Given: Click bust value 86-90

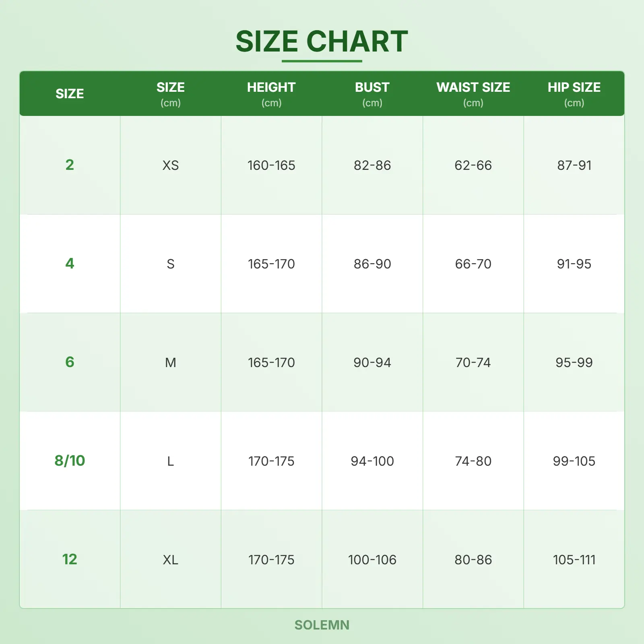Looking at the screenshot, I should coord(372,264).
